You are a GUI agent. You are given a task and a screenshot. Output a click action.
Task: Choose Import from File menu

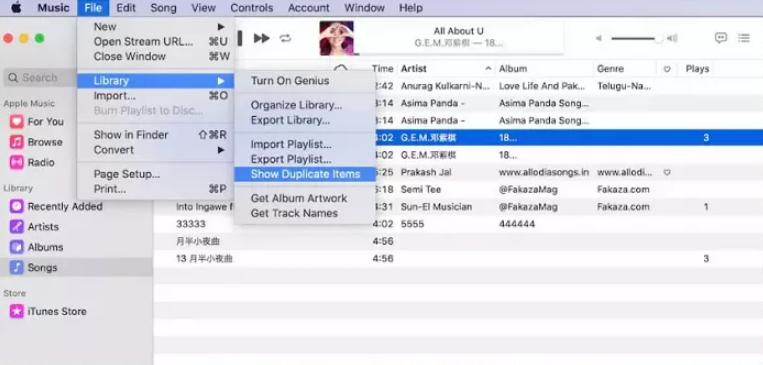click(x=155, y=96)
